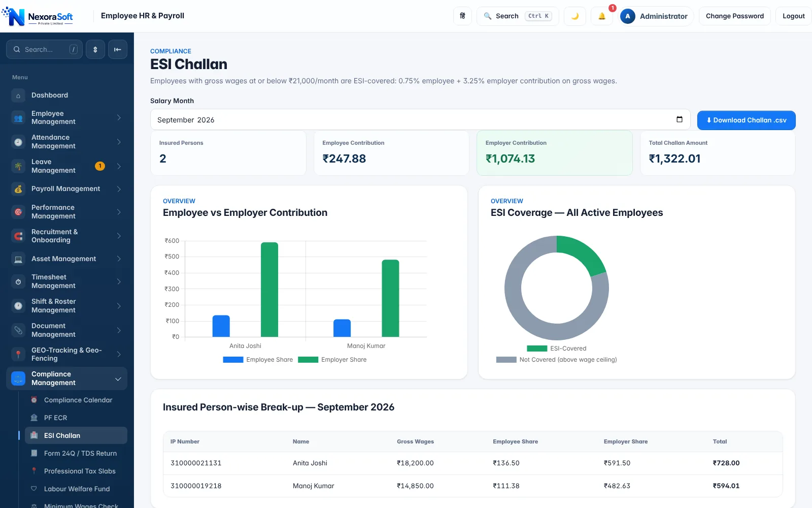
Task: Toggle Employer Share legend swatch
Action: coord(308,360)
